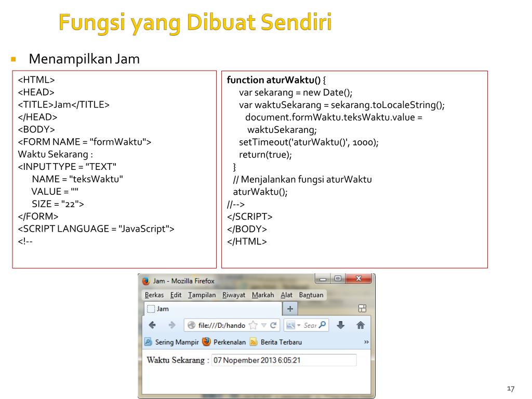Open the search engine selector dropdown
The height and width of the screenshot is (399, 532).
[293, 325]
